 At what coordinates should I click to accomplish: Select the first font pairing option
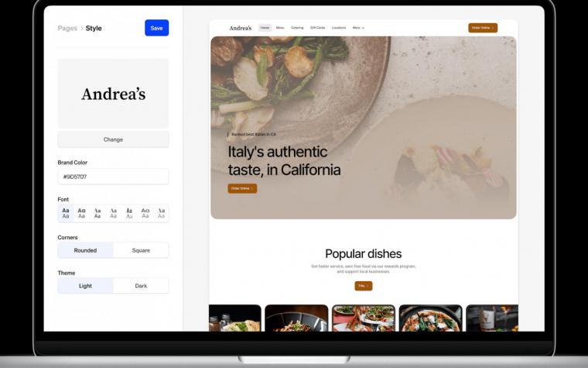click(x=66, y=213)
